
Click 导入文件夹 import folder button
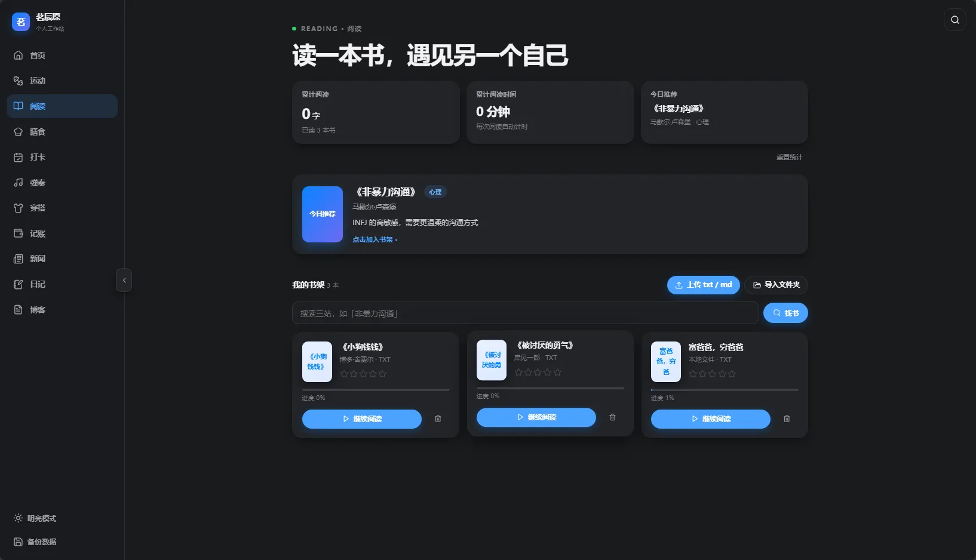pos(776,285)
